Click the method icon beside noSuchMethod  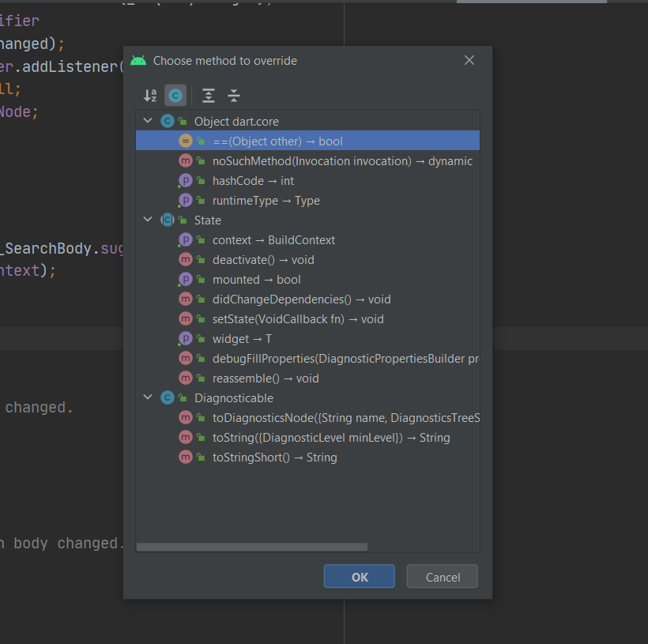[x=184, y=160]
